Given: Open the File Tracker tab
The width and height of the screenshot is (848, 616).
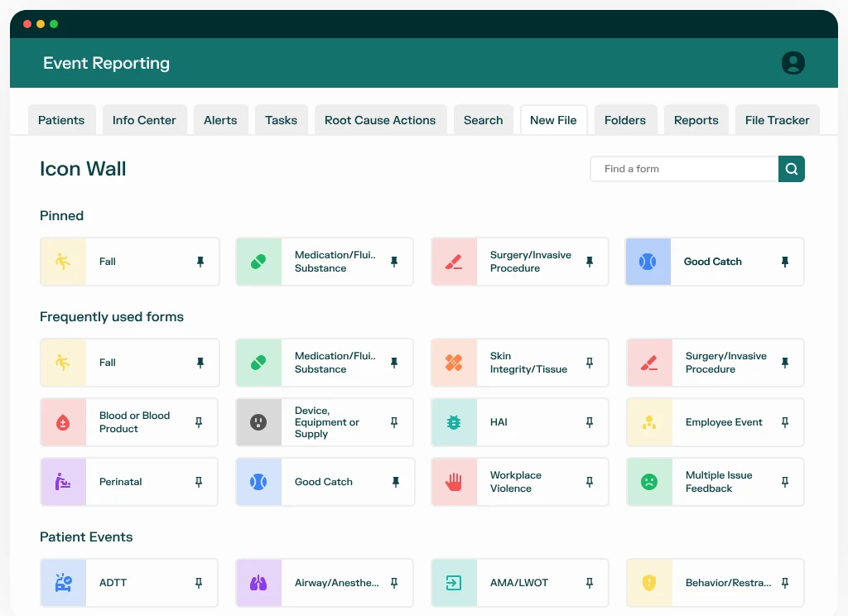Looking at the screenshot, I should pos(777,120).
